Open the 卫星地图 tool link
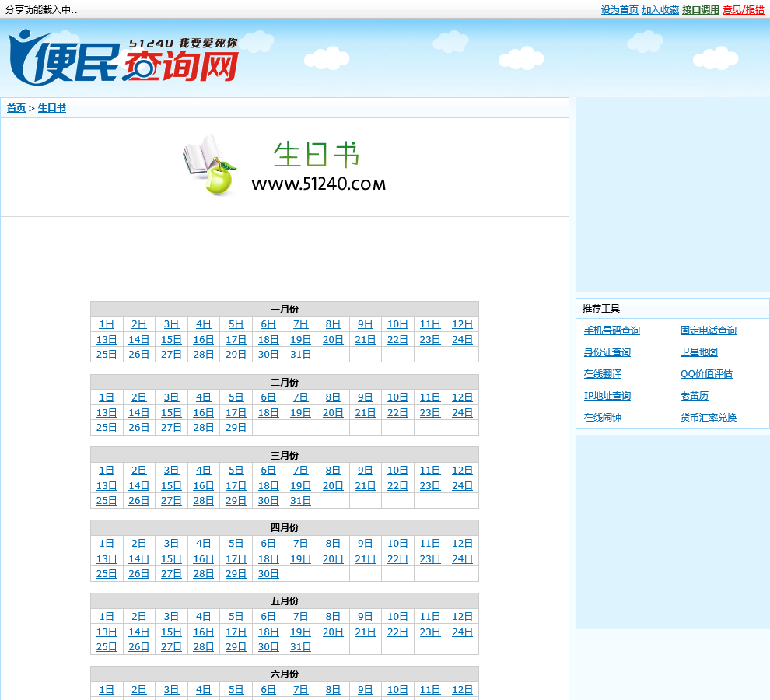 pos(699,352)
